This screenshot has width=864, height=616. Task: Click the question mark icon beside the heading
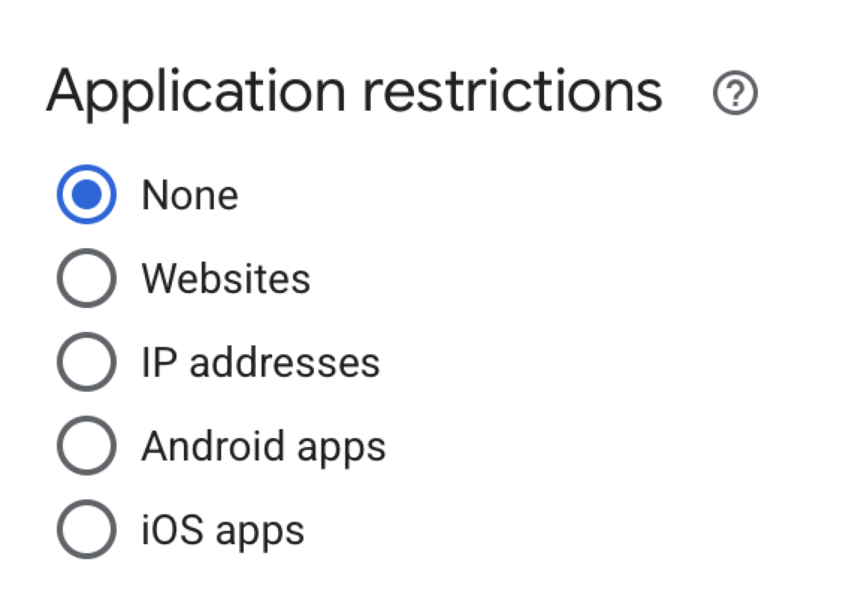735,94
